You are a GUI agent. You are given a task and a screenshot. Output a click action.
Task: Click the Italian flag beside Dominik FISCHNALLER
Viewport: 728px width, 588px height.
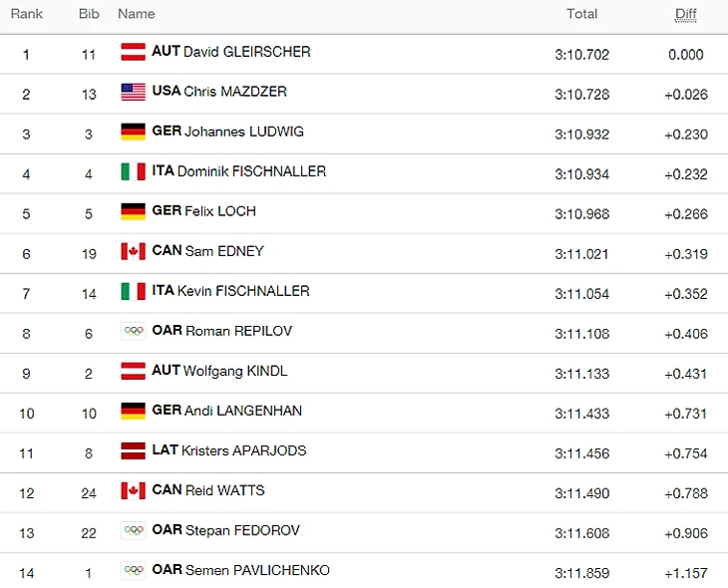134,171
